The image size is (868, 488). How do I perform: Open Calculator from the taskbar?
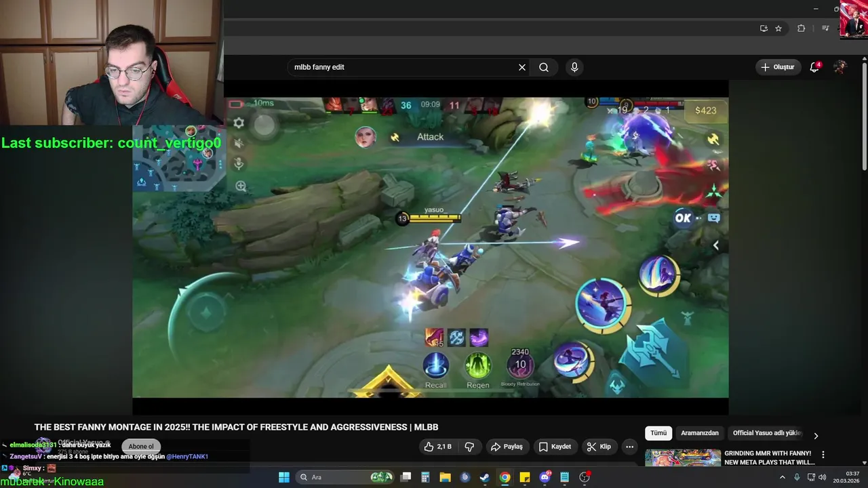(425, 477)
